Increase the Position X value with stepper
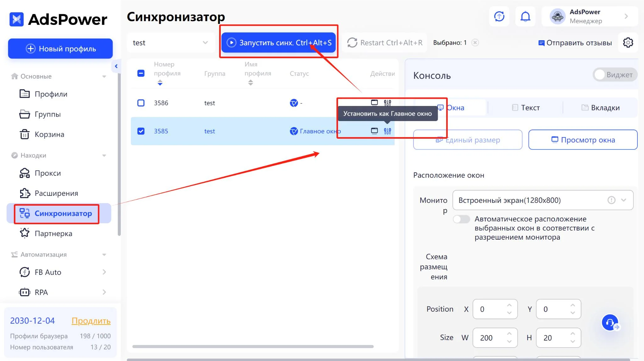This screenshot has height=361, width=644. (510, 305)
